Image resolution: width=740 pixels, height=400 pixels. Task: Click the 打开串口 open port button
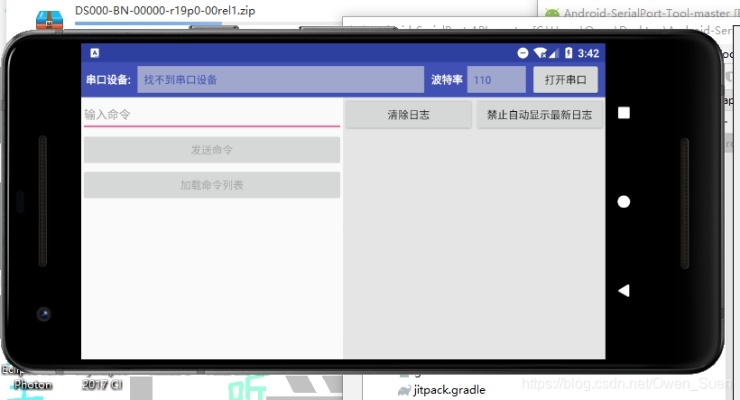pyautogui.click(x=565, y=80)
